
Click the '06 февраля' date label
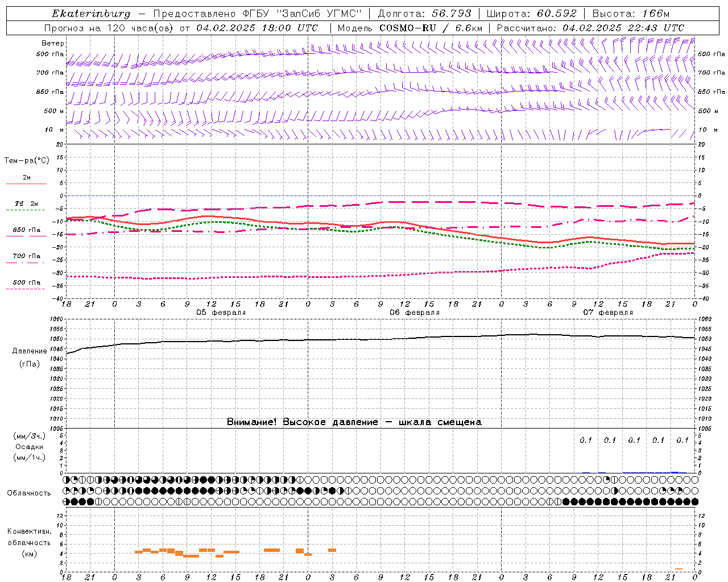click(x=415, y=313)
